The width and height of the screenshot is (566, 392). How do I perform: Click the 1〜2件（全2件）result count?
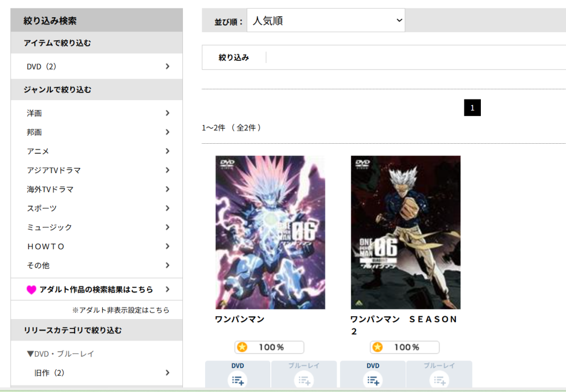232,128
